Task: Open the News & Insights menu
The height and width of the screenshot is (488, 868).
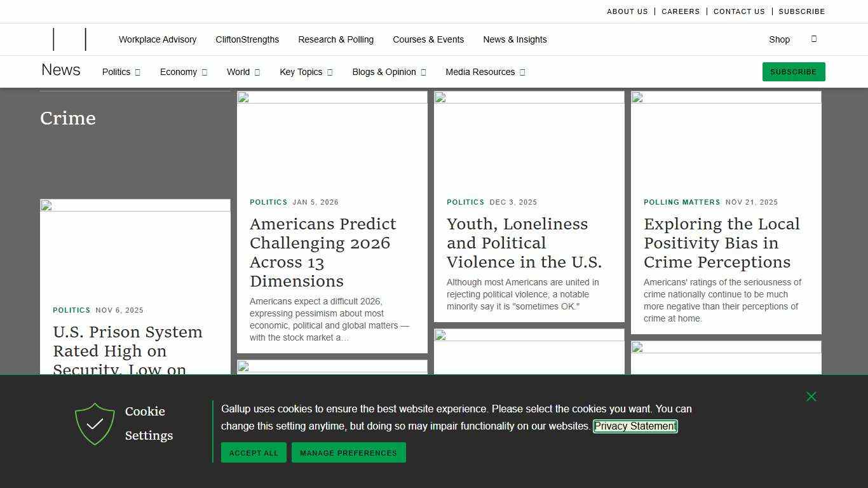Action: pyautogui.click(x=515, y=39)
